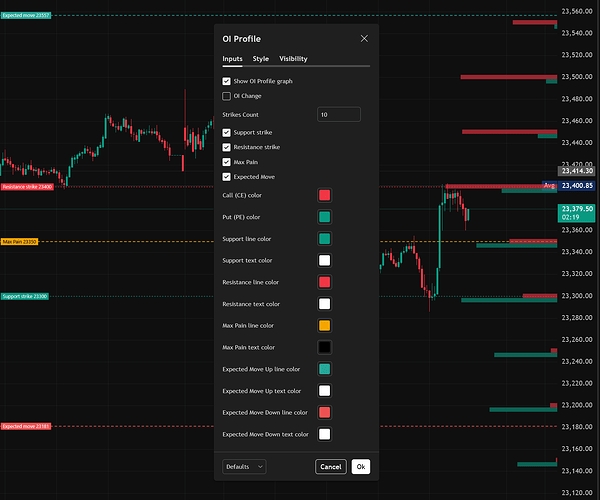Open the Visibility tab
This screenshot has height=500, width=600.
293,59
